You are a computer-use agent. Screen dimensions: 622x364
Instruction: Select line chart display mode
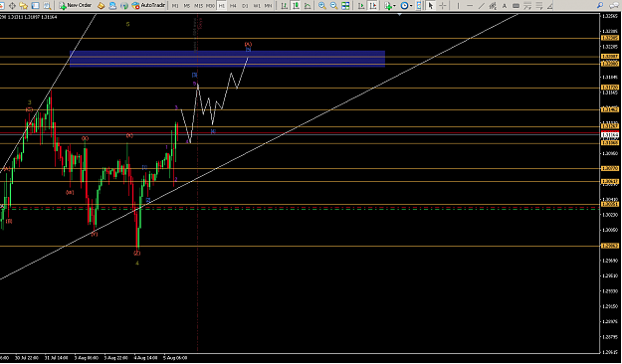pos(308,6)
